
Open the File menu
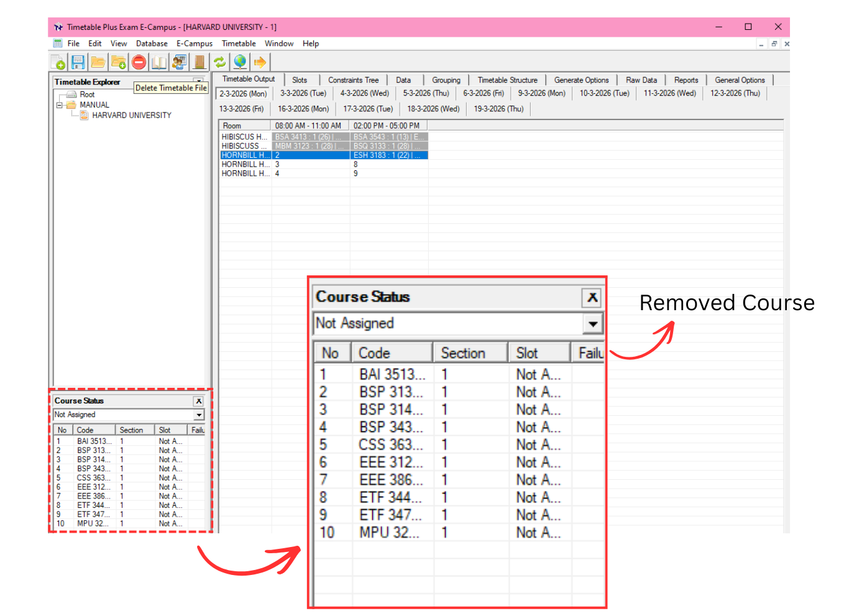pyautogui.click(x=73, y=44)
